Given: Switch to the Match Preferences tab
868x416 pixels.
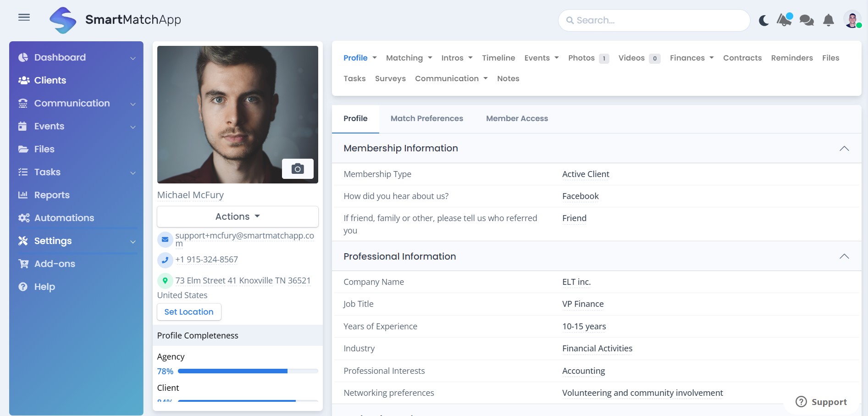Looking at the screenshot, I should [426, 118].
